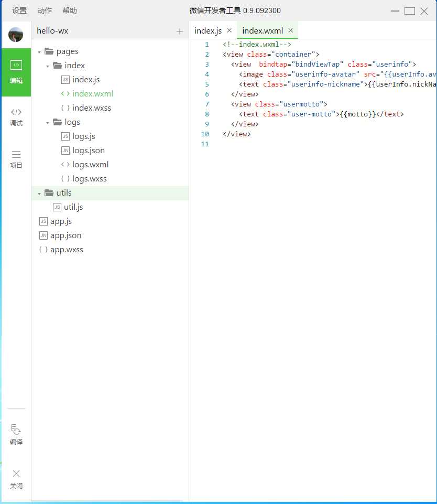This screenshot has height=504, width=437.
Task: Open the 项目 (Project) sidebar panel
Action: click(16, 159)
